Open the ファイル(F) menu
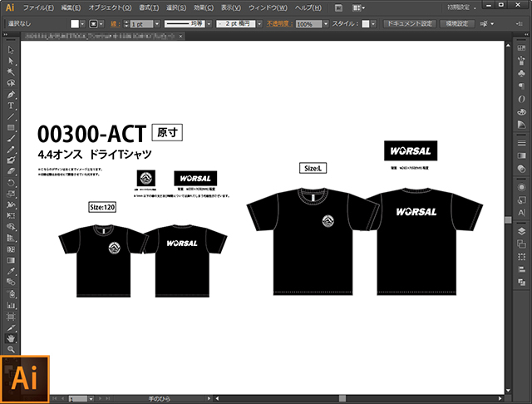Image resolution: width=532 pixels, height=404 pixels. click(38, 7)
